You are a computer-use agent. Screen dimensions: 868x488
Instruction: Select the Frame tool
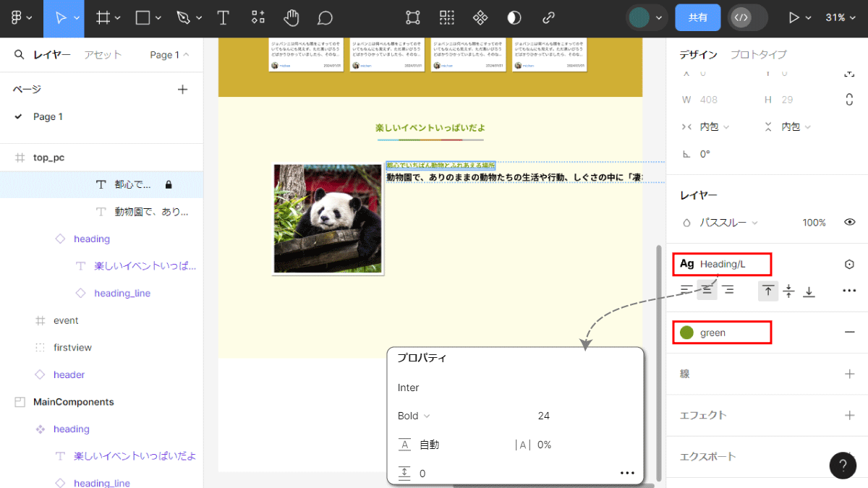pos(103,17)
